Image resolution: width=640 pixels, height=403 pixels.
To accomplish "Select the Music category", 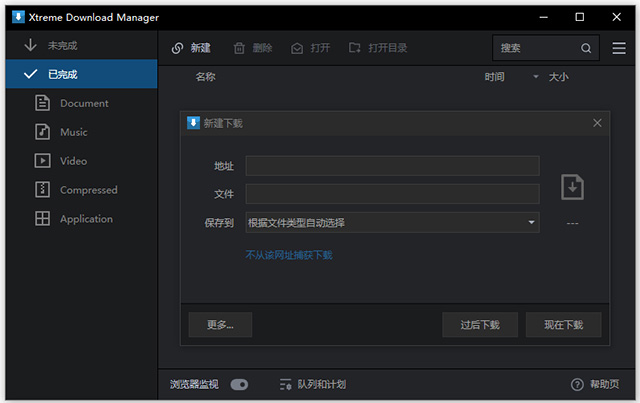I will (73, 132).
